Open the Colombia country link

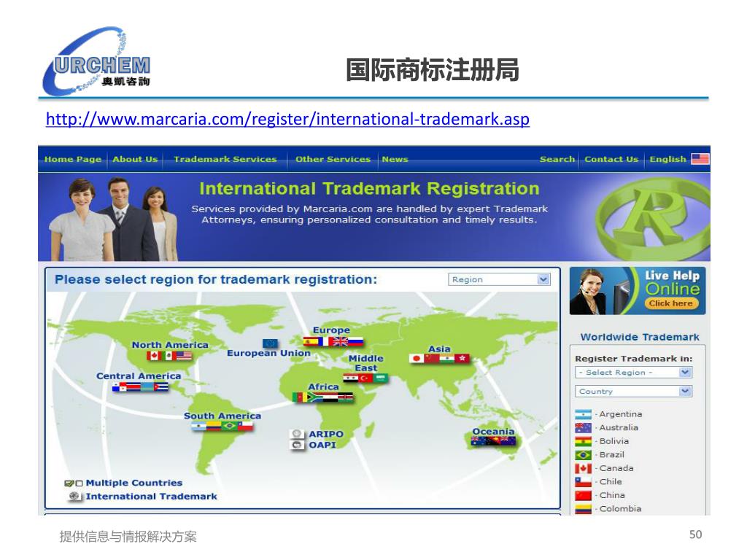tap(620, 509)
